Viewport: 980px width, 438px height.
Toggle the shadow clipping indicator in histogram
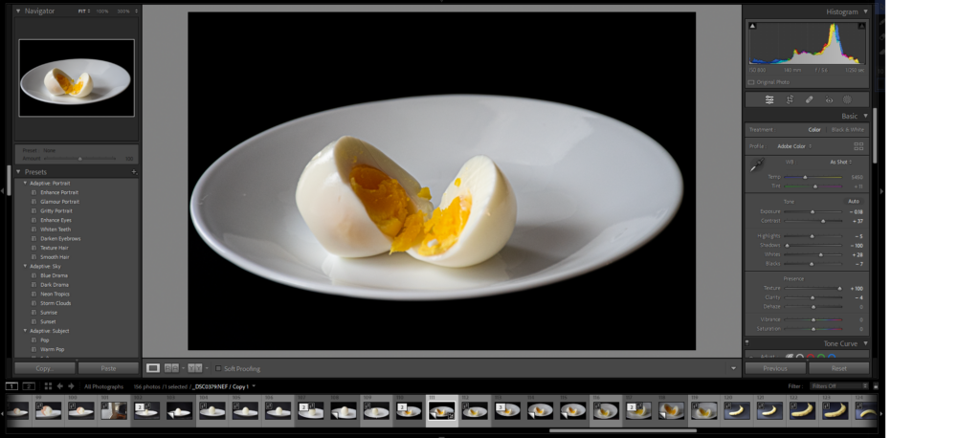tap(752, 26)
